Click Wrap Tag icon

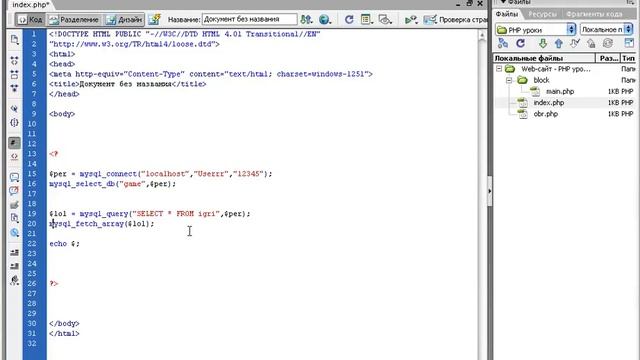[x=14, y=204]
